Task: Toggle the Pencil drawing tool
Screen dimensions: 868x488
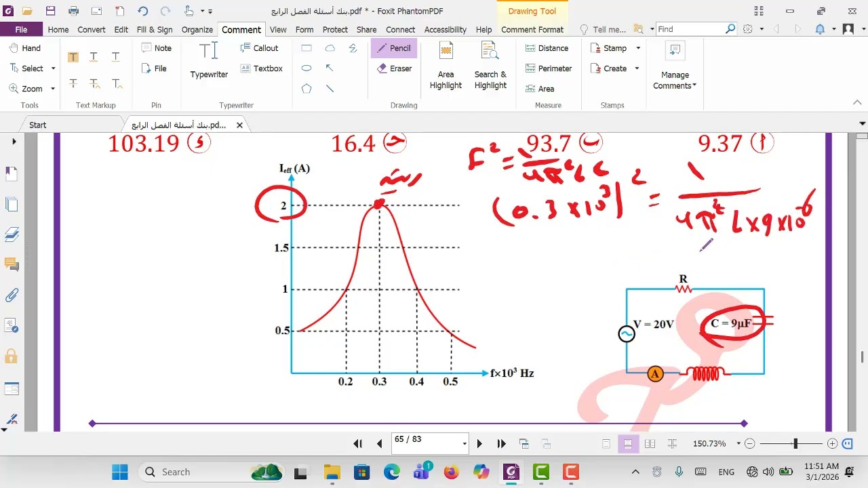Action: coord(394,48)
